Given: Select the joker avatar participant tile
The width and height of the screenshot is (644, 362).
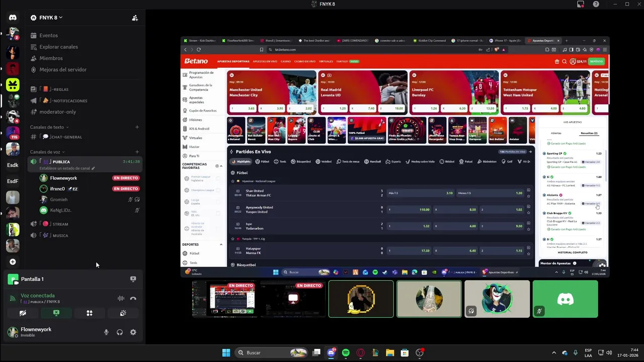Looking at the screenshot, I should click(x=497, y=299).
